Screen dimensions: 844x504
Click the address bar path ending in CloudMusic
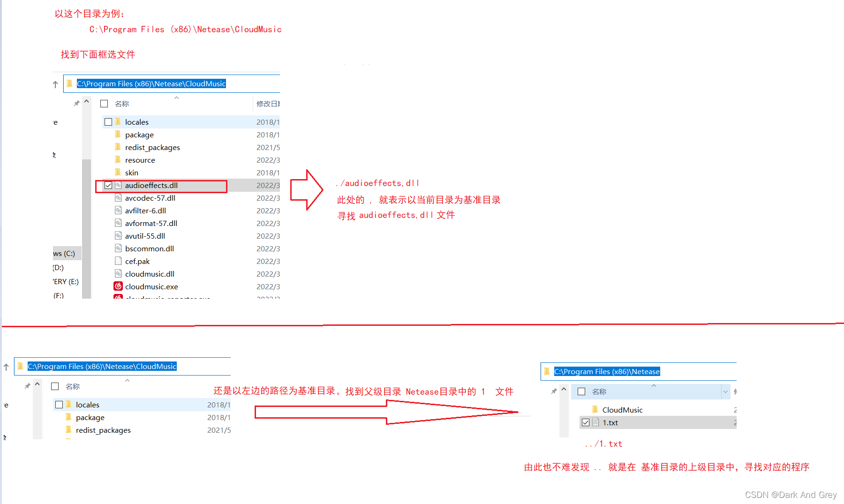150,83
